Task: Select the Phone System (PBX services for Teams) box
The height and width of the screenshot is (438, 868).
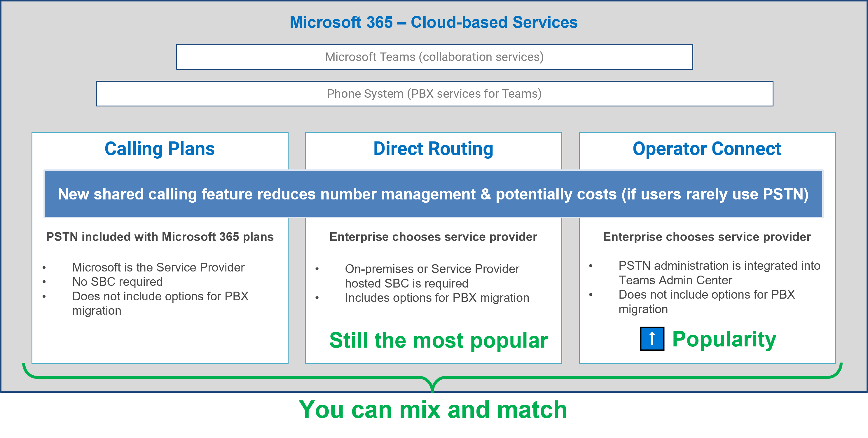Action: (434, 94)
